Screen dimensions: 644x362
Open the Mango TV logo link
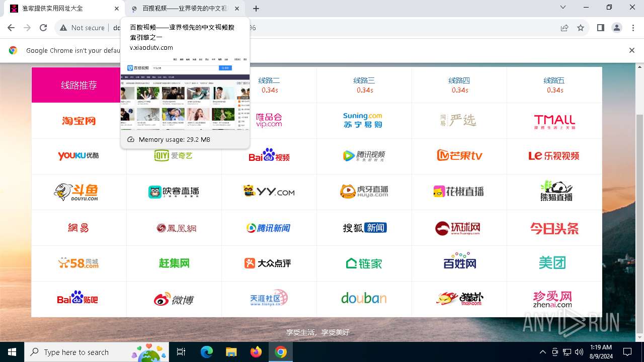pos(459,155)
